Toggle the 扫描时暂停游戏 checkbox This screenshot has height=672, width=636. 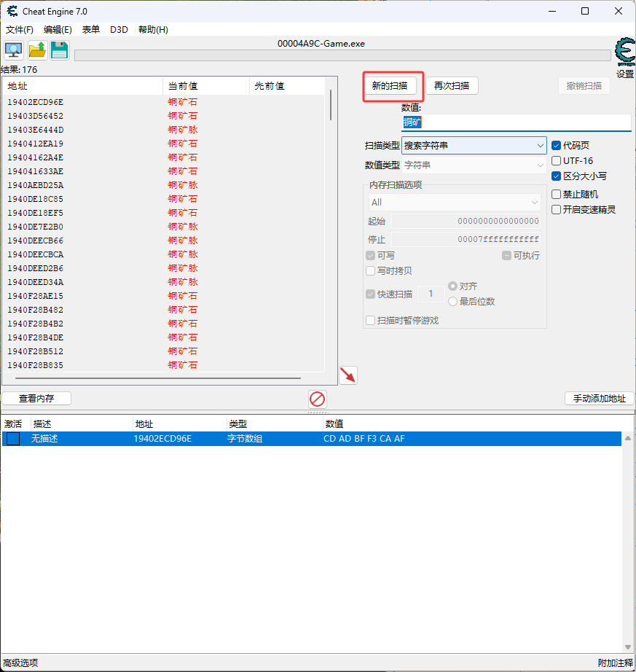(x=371, y=321)
